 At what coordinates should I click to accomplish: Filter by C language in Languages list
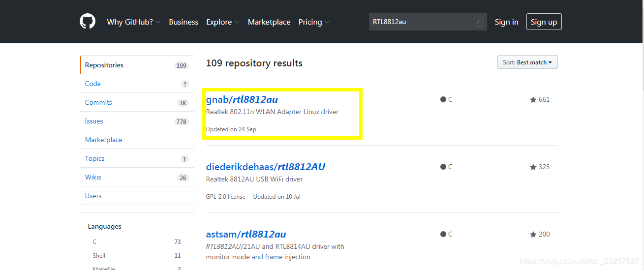click(x=137, y=241)
